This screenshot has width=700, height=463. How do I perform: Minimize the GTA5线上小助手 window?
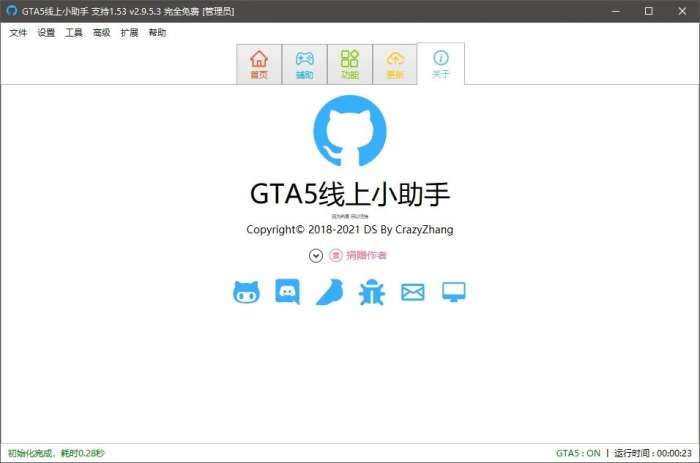coord(616,11)
